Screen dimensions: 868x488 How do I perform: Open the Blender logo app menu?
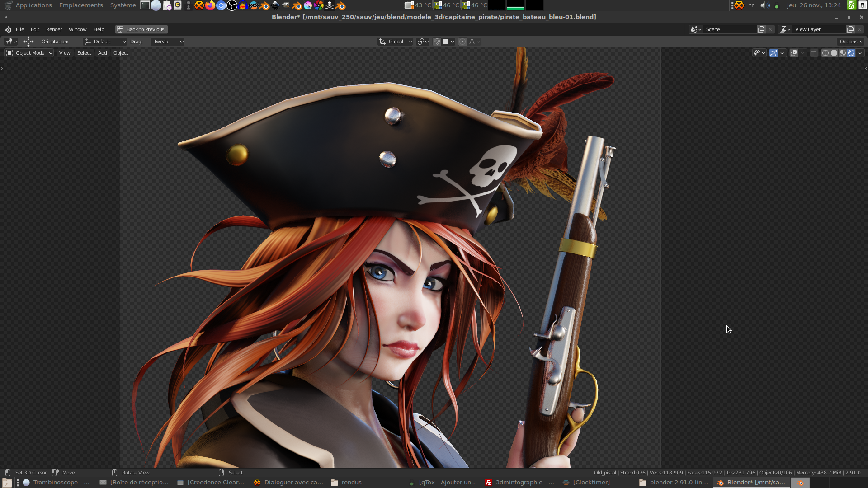coord(8,29)
